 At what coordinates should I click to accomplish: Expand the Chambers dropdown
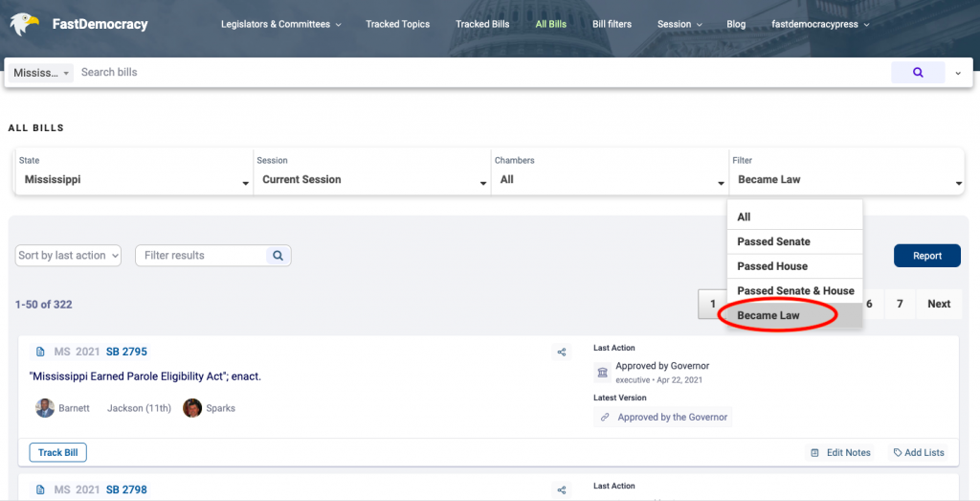click(609, 179)
